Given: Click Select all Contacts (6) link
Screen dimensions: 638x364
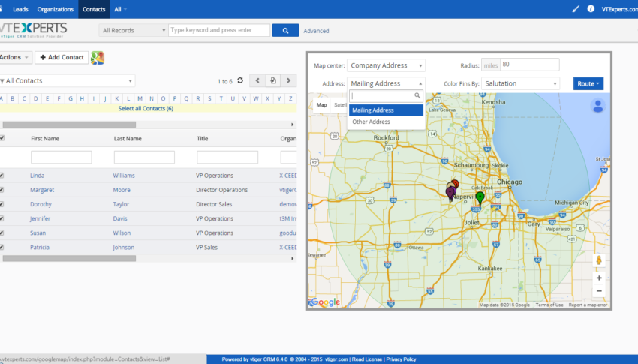Looking at the screenshot, I should click(x=146, y=109).
